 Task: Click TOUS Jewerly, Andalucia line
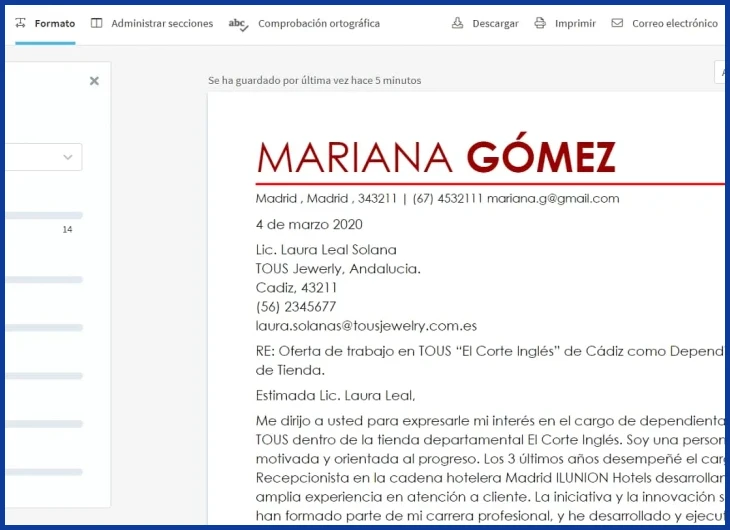point(338,269)
